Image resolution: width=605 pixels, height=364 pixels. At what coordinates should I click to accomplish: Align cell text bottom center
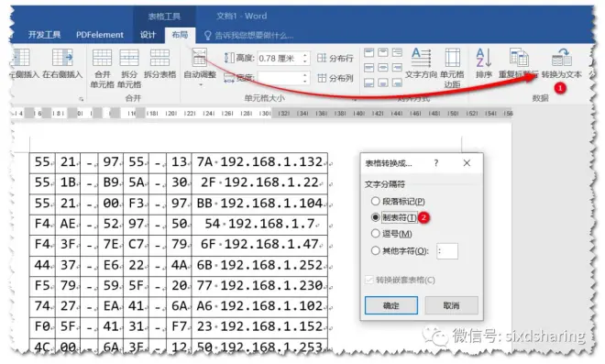point(383,83)
